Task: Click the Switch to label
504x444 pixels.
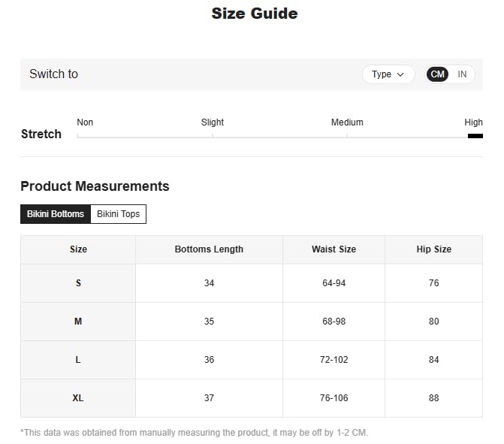Action: (53, 74)
